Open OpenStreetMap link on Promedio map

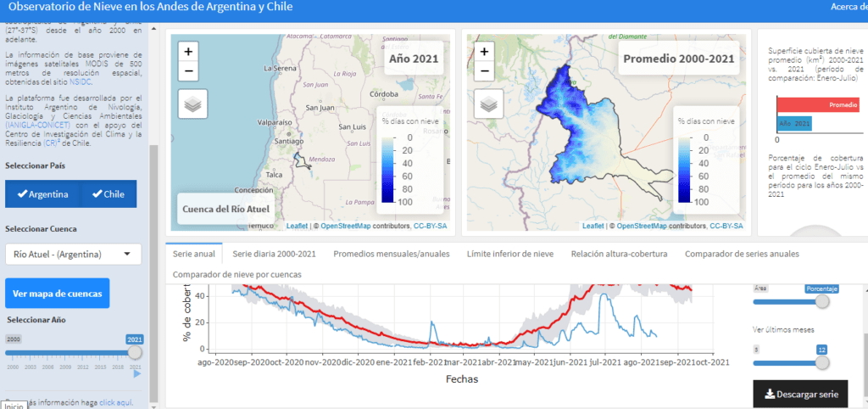(x=642, y=226)
